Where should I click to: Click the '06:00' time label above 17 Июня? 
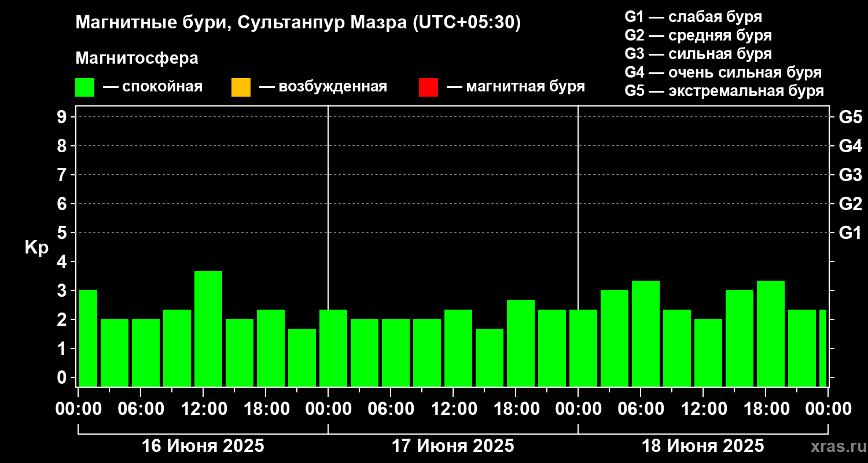391,409
